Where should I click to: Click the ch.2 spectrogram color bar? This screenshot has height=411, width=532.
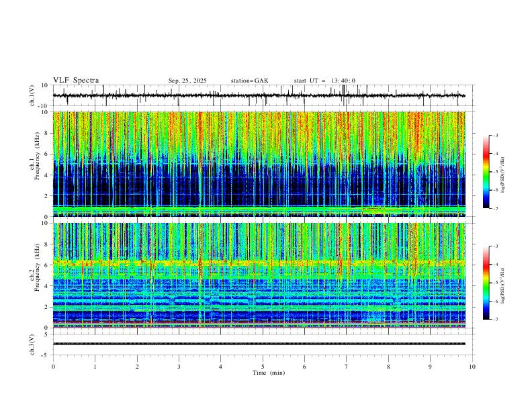pyautogui.click(x=486, y=283)
